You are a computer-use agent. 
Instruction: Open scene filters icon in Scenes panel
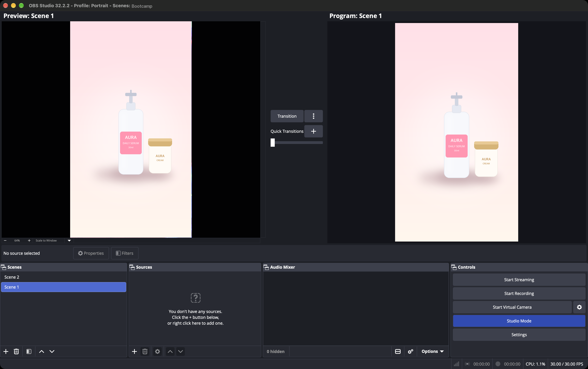click(29, 351)
